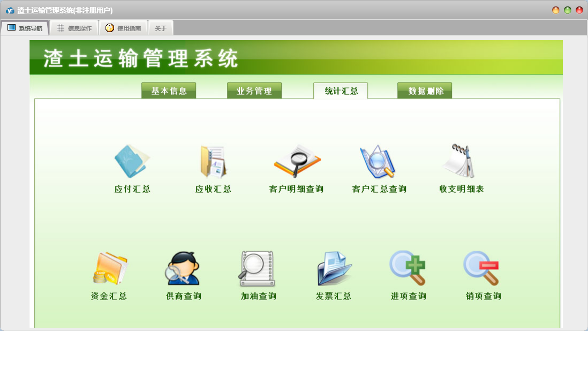Switch to the 业务管理 tab
The height and width of the screenshot is (385, 588).
tap(254, 90)
